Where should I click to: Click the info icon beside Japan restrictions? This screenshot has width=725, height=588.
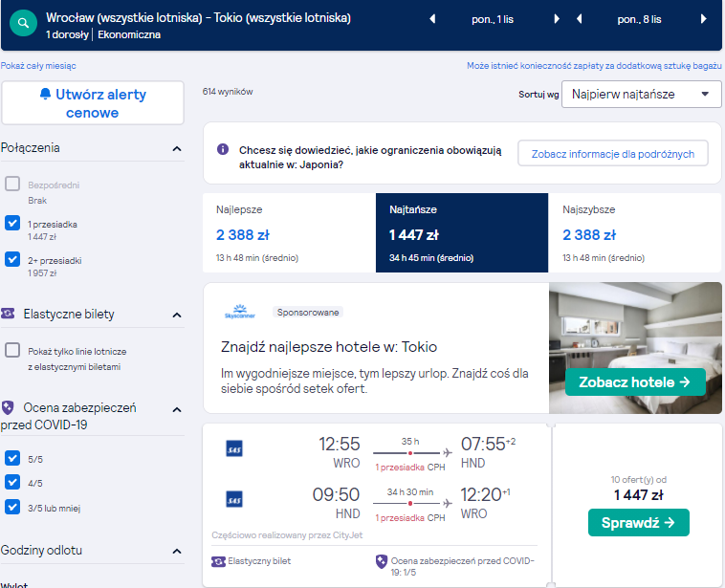tap(223, 149)
